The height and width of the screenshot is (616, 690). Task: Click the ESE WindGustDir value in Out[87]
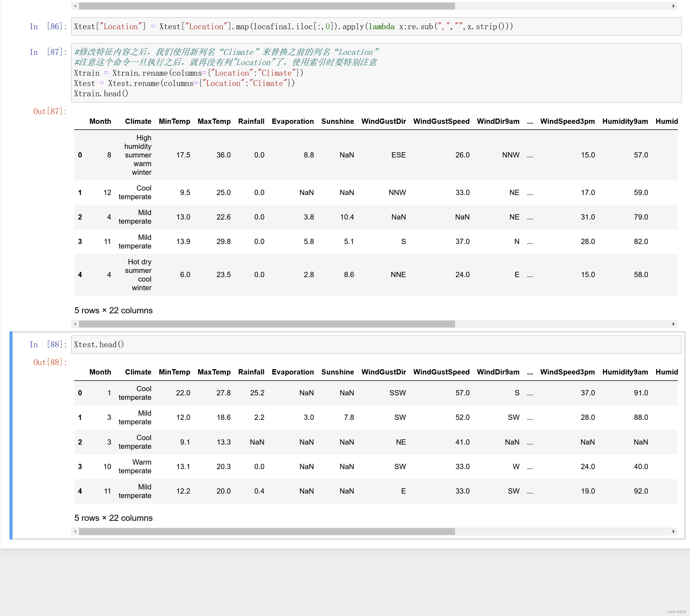click(x=399, y=155)
